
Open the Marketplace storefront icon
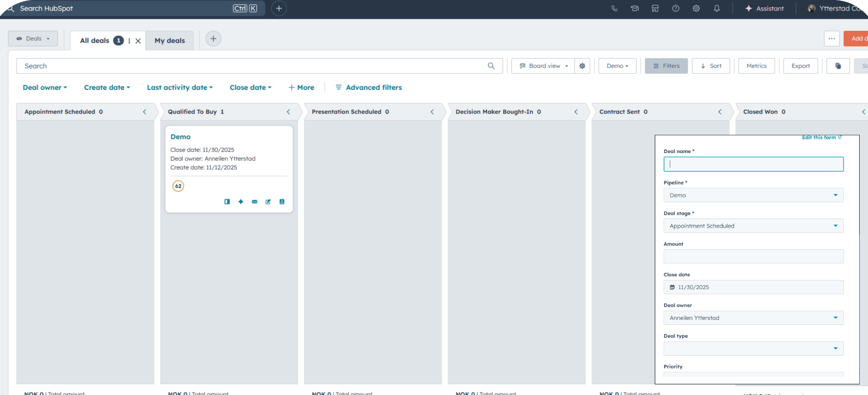click(655, 8)
